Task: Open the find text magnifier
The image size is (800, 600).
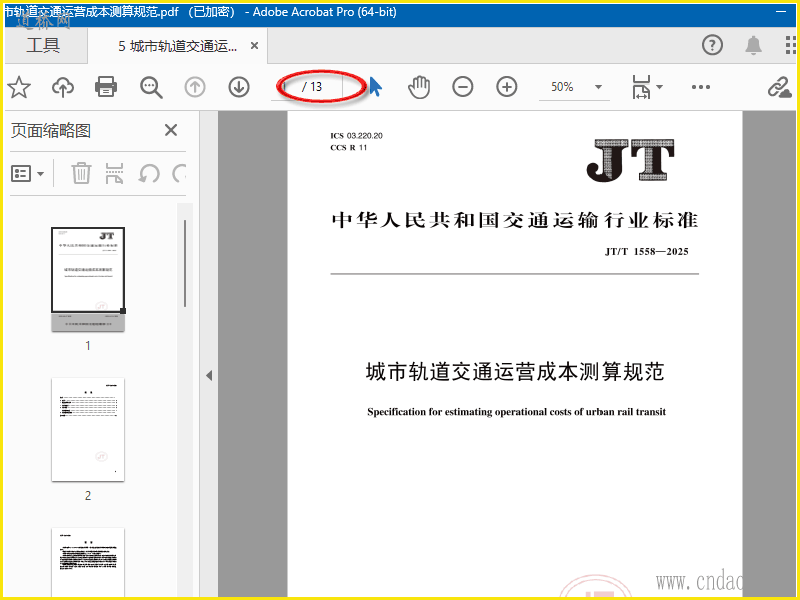Action: pos(151,87)
